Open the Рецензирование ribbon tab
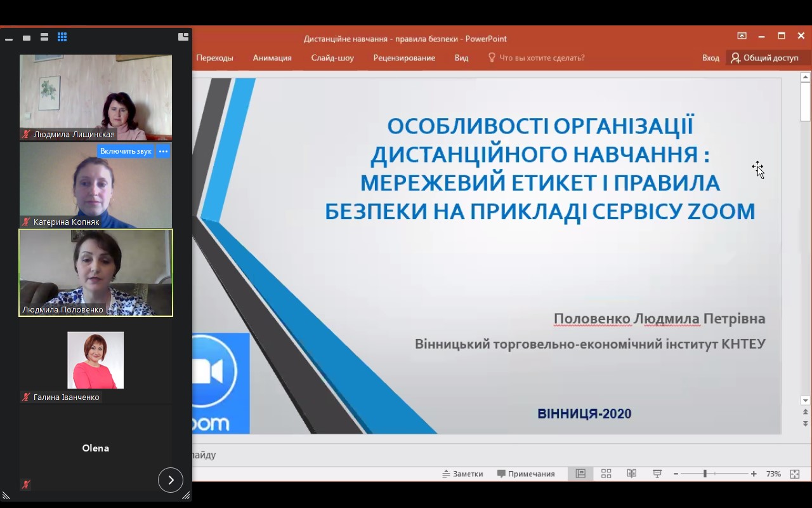Screen dimensions: 812x508 [404, 58]
